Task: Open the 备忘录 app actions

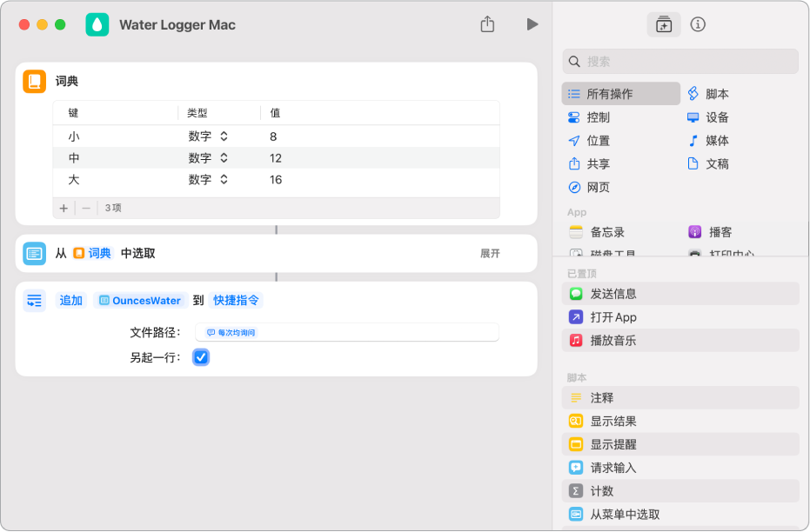Action: tap(597, 232)
